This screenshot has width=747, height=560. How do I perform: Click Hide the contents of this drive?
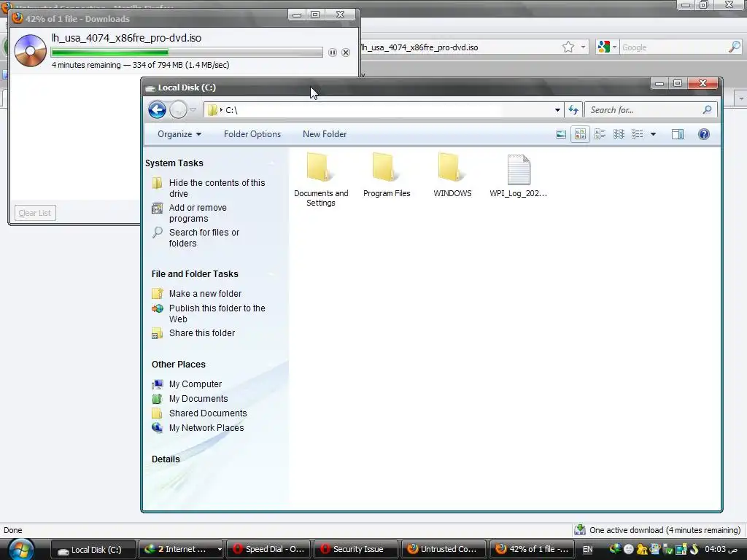[217, 188]
